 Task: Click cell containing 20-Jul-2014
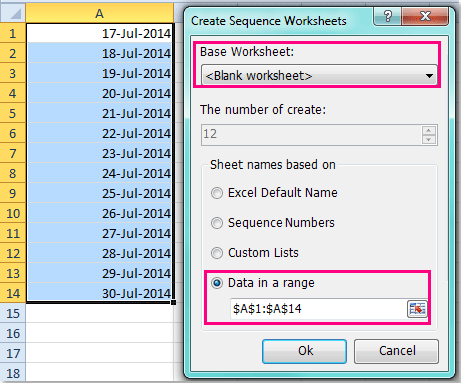[100, 93]
